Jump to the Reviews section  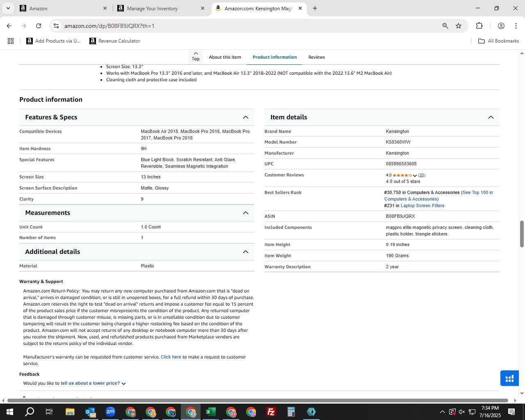tap(317, 57)
